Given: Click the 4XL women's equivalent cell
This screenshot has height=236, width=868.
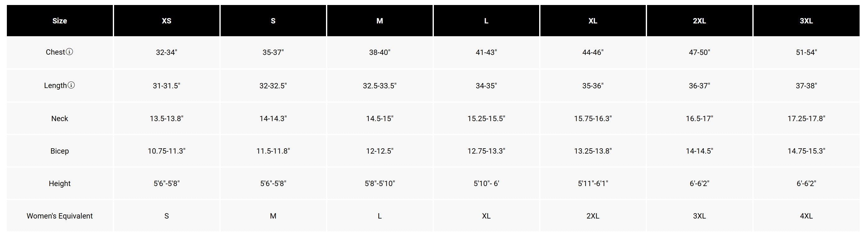Looking at the screenshot, I should coord(806,216).
